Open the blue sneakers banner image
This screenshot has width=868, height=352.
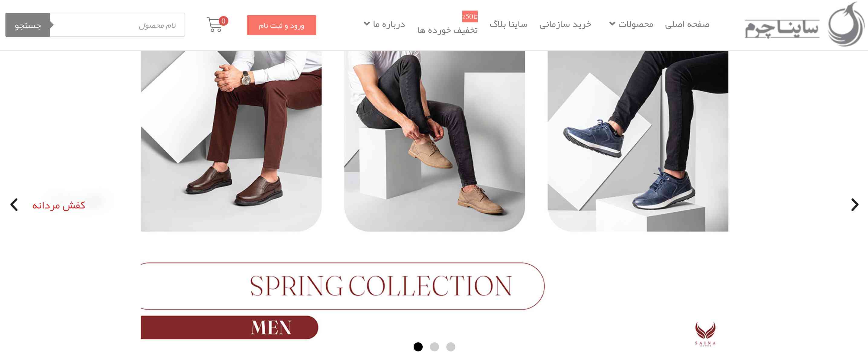click(638, 141)
